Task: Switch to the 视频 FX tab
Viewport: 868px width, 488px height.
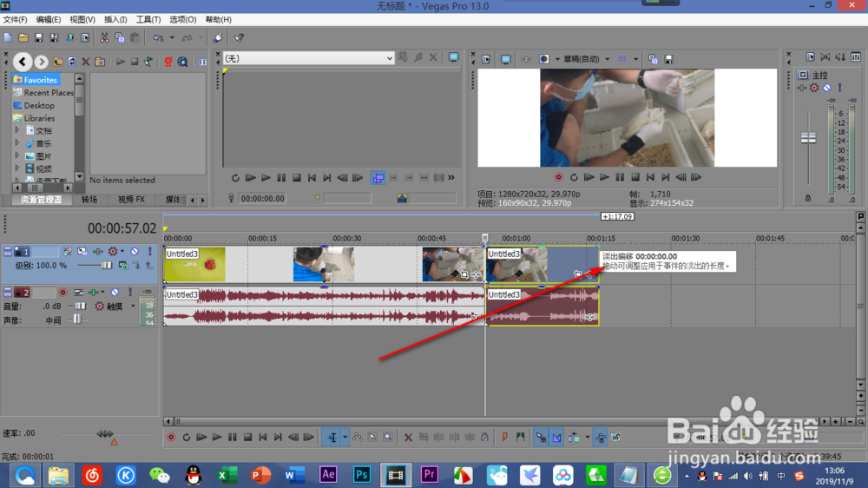Action: coord(131,200)
